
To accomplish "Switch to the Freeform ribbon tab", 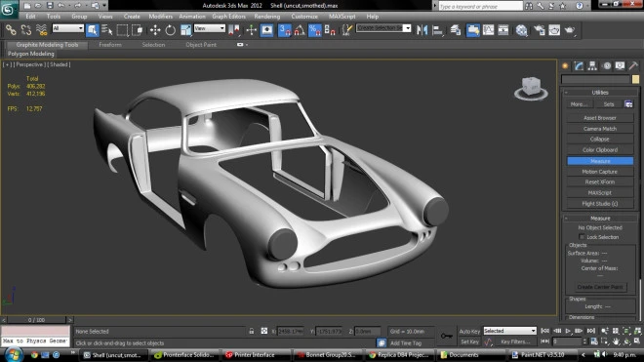I will coord(110,45).
